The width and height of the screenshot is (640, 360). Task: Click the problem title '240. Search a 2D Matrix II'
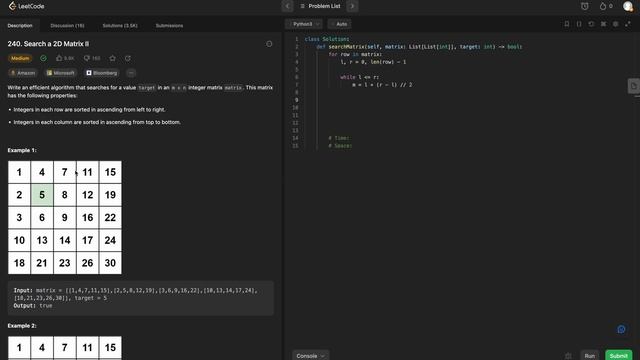[48, 44]
